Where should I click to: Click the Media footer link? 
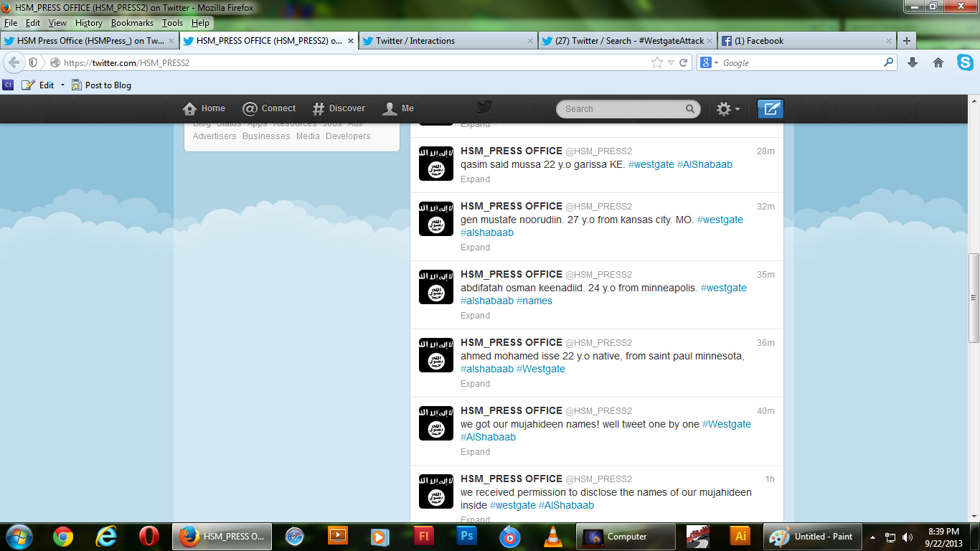308,136
